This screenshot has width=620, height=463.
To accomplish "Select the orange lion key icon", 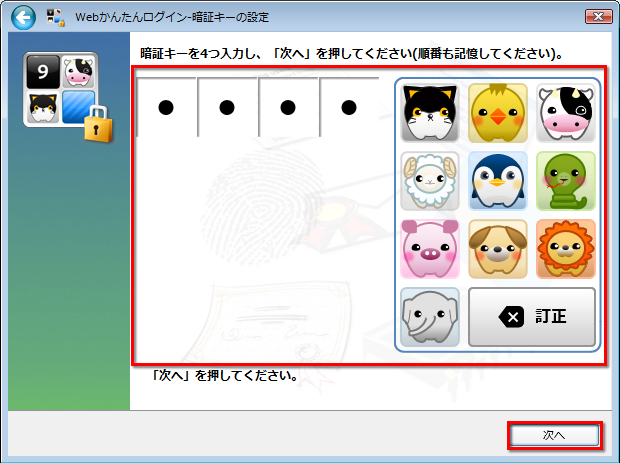I will pyautogui.click(x=566, y=249).
